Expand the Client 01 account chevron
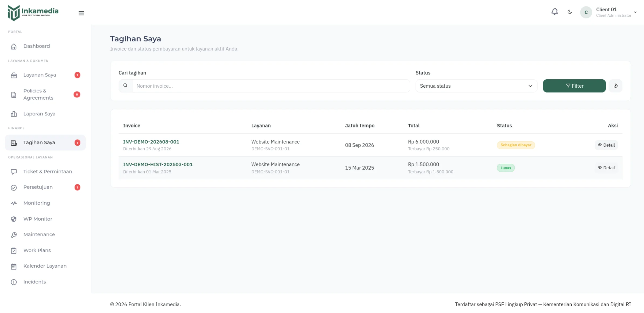 pyautogui.click(x=635, y=12)
